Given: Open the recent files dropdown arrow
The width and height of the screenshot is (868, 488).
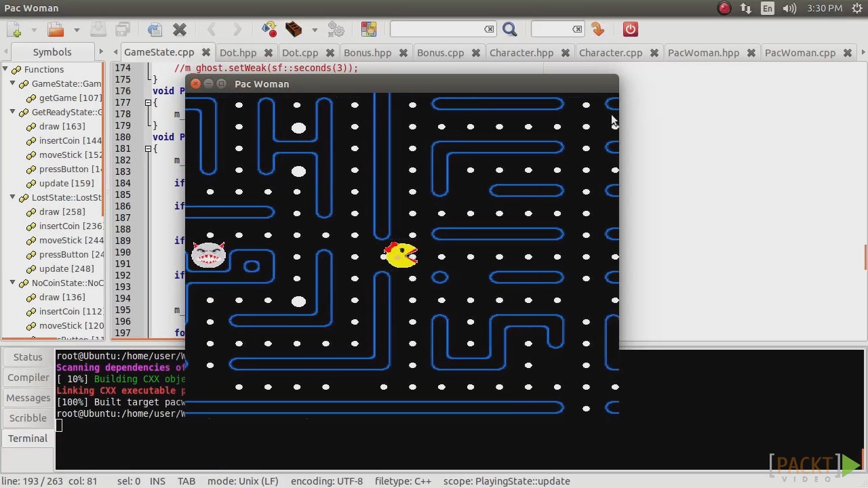Looking at the screenshot, I should [76, 30].
